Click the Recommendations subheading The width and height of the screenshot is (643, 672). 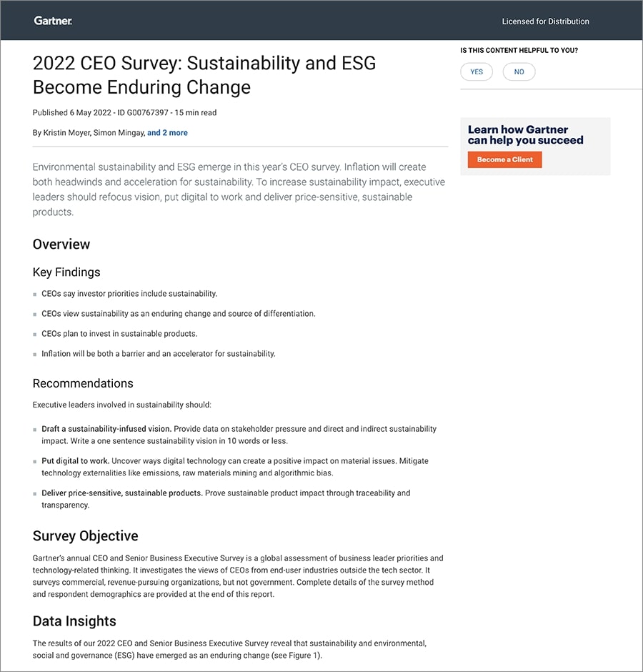click(83, 383)
